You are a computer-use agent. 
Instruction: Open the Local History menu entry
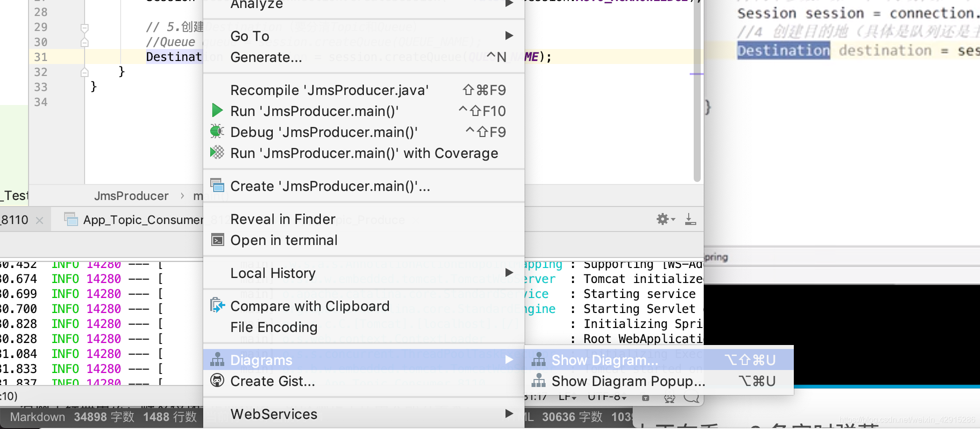point(364,273)
